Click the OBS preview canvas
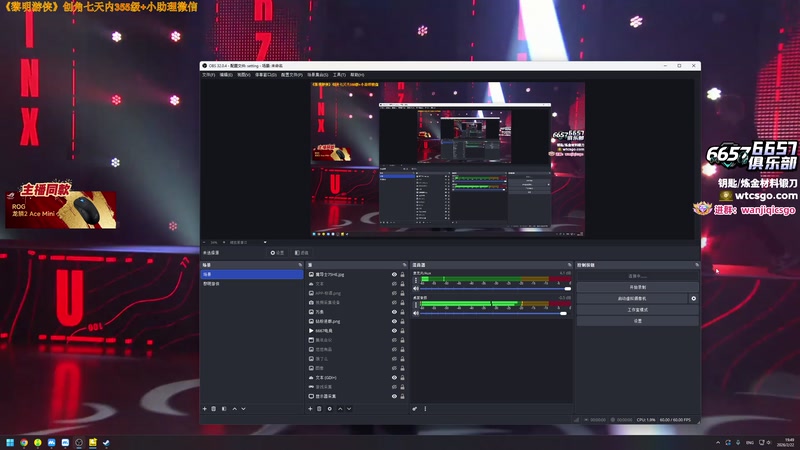The width and height of the screenshot is (800, 450). click(448, 159)
